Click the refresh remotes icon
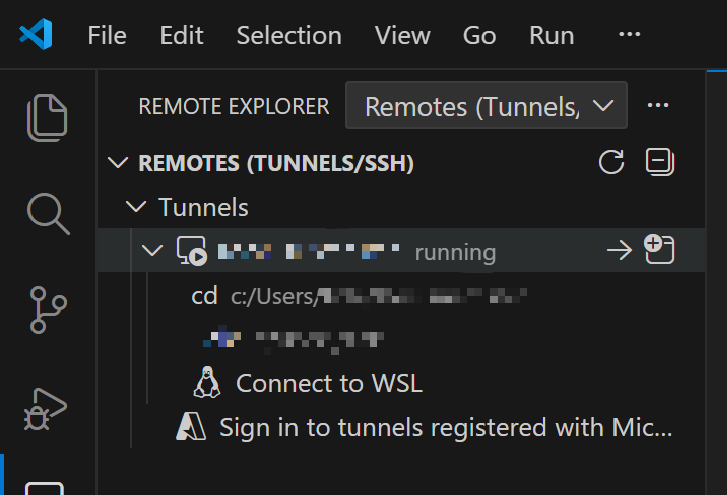727x495 pixels. (610, 162)
